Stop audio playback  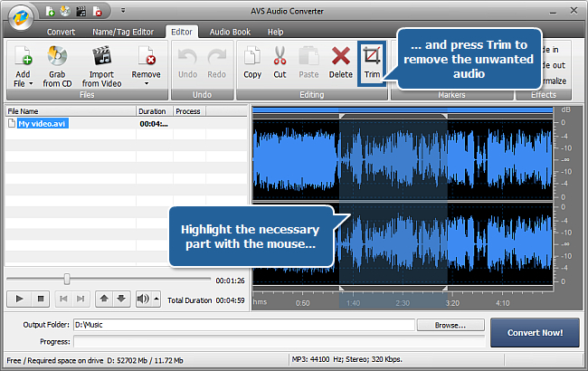tap(40, 299)
